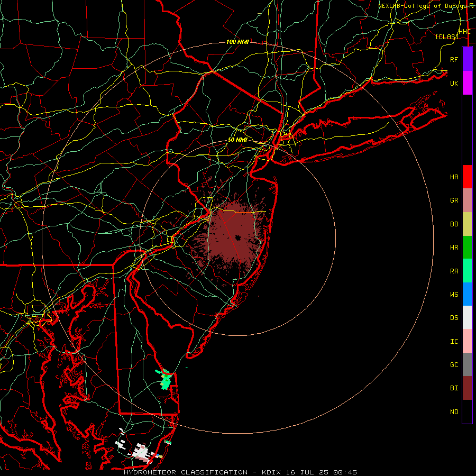Click the KDIX radar site identifier
Image resolution: width=476 pixels, height=476 pixels.
pos(271,472)
